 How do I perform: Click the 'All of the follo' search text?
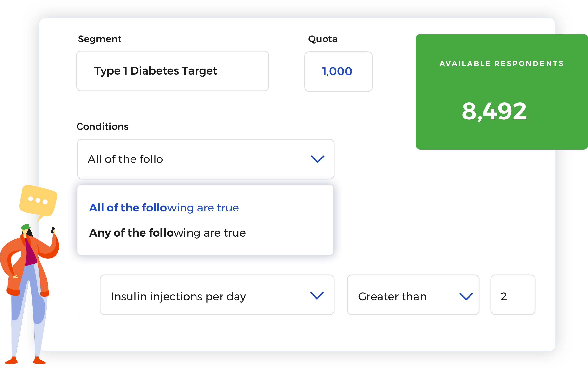[125, 159]
